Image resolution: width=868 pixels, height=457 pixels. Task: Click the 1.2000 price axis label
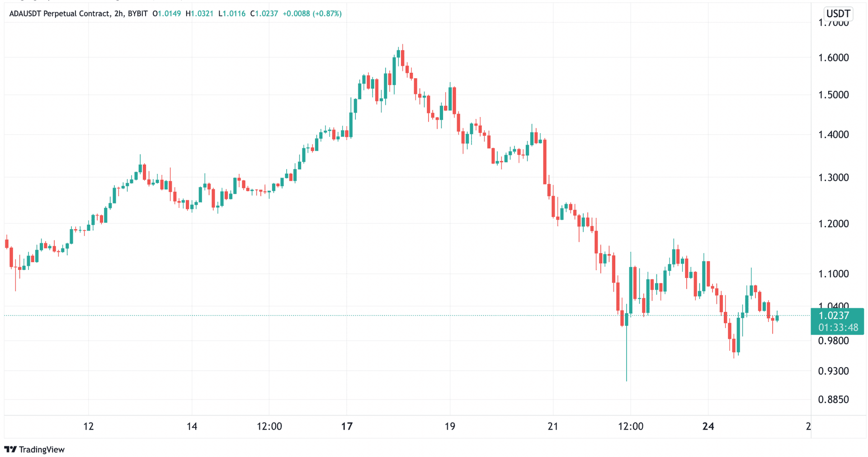coord(833,224)
